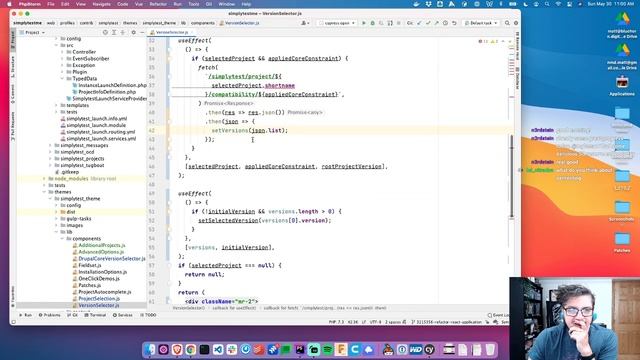Open OneClickDemos.js in project tree

click(99, 278)
